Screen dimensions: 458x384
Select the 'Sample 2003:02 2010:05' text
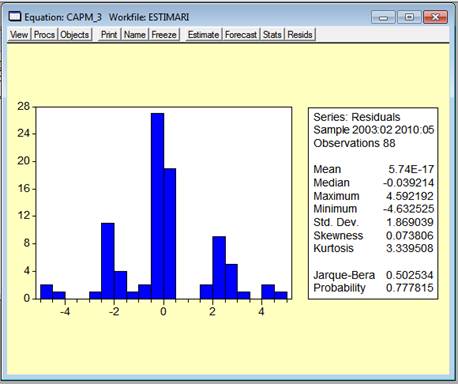pos(374,130)
